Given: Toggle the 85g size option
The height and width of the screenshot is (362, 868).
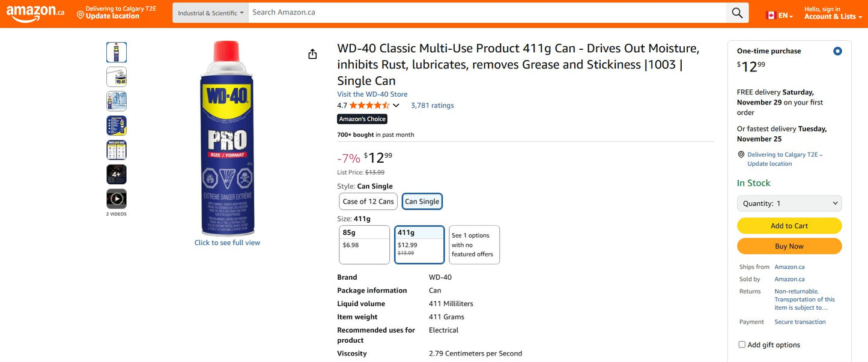Looking at the screenshot, I should tap(364, 244).
